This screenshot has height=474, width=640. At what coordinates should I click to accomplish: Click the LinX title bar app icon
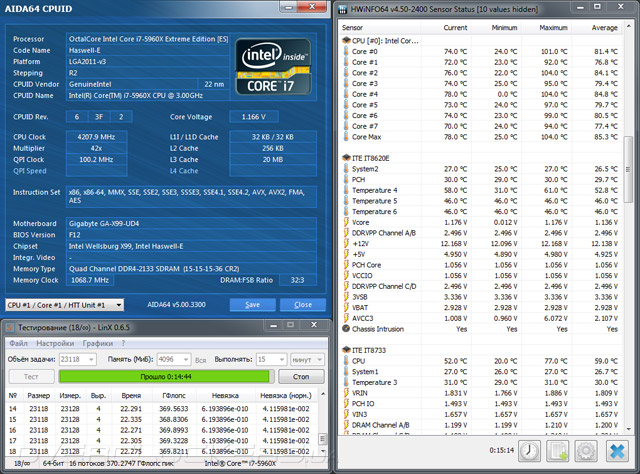click(x=10, y=327)
